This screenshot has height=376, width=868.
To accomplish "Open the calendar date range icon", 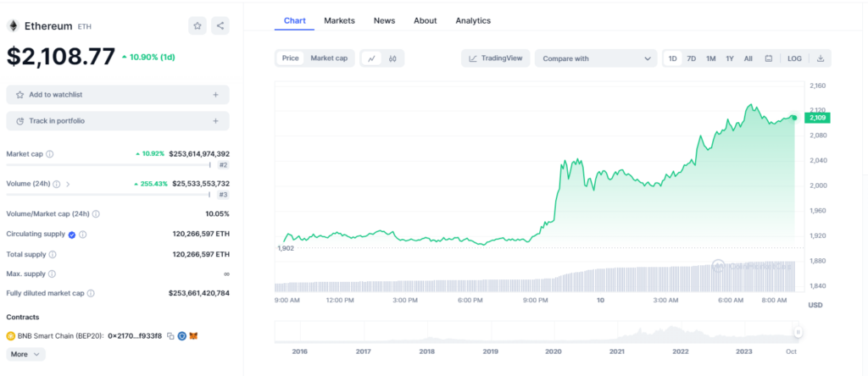I will 768,58.
